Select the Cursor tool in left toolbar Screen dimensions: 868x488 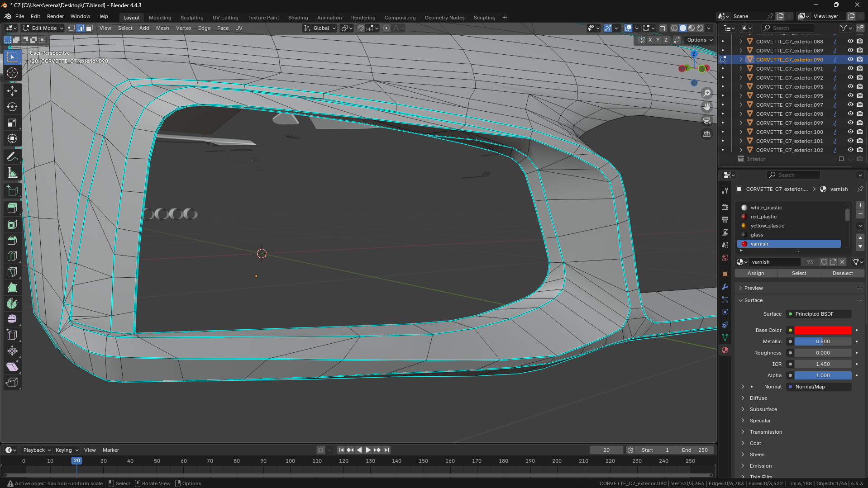(12, 73)
